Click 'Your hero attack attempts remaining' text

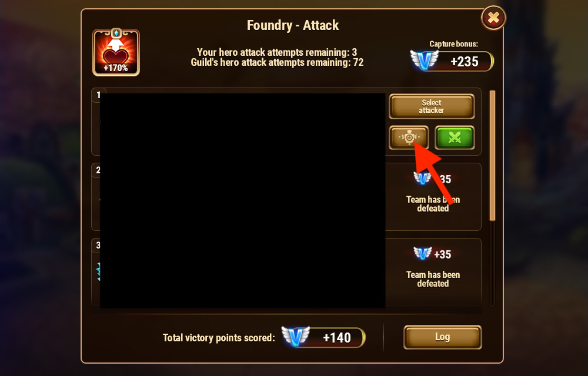273,52
